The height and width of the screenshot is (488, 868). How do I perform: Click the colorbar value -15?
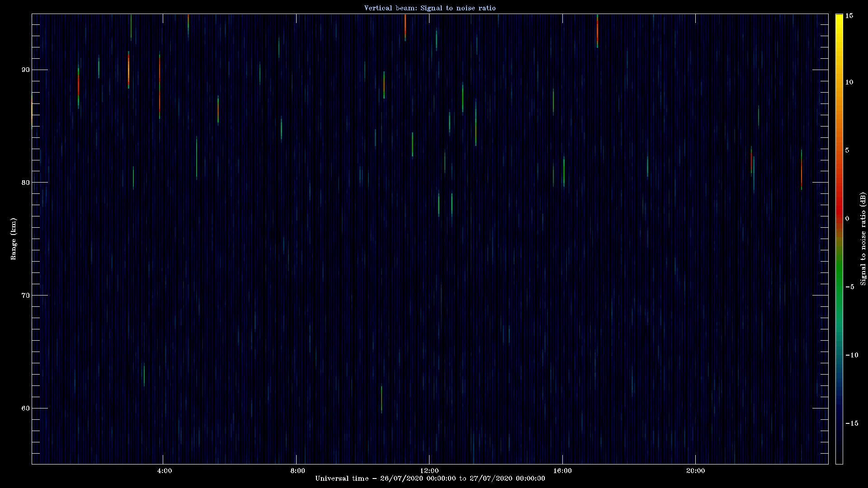852,423
